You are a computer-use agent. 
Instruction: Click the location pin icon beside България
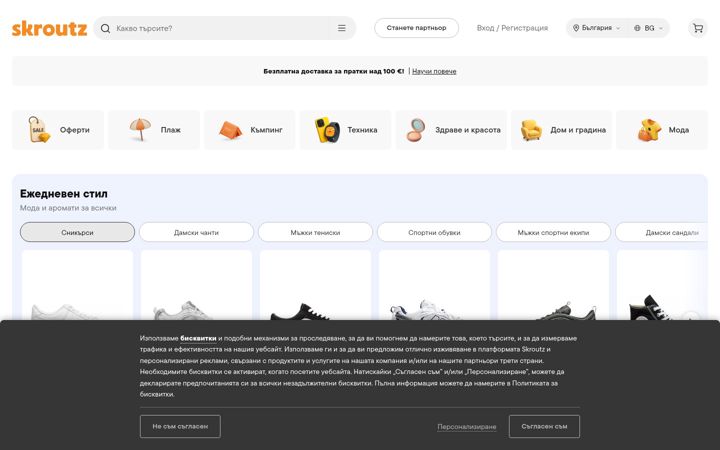(x=576, y=28)
